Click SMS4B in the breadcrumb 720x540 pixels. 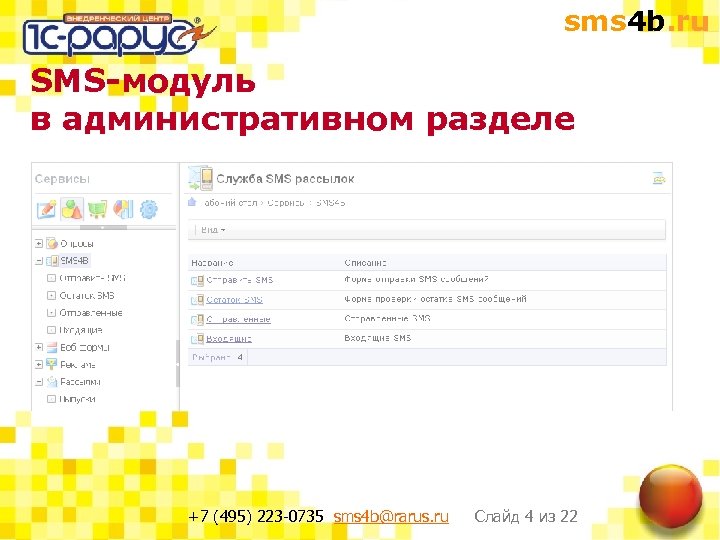331,202
